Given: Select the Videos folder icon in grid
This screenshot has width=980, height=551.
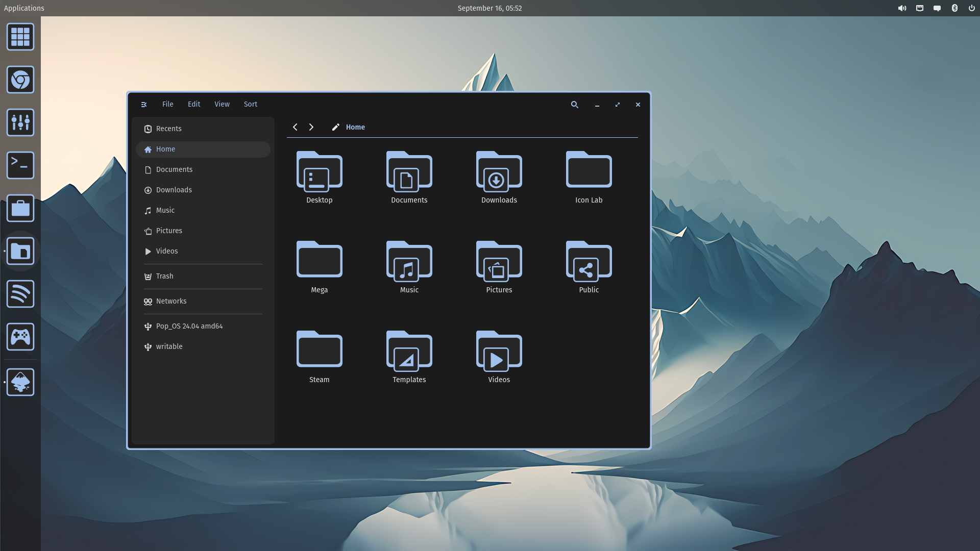Looking at the screenshot, I should point(499,350).
